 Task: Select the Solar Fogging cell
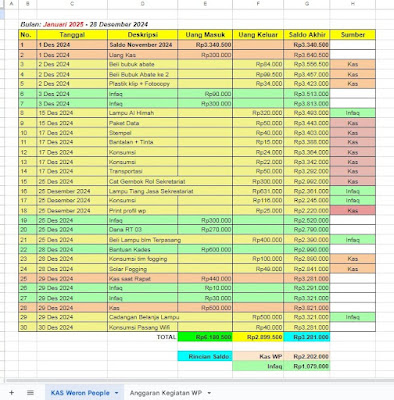pos(143,269)
